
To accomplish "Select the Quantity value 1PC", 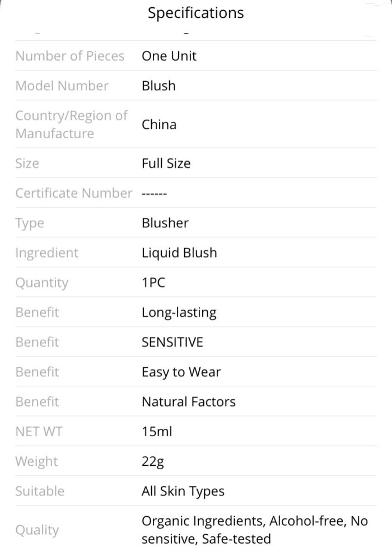I will [153, 283].
